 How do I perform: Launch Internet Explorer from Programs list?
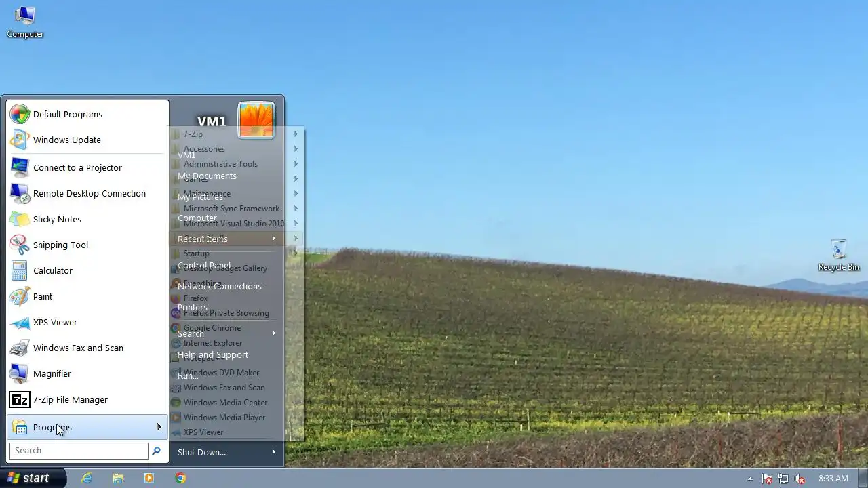(236, 343)
